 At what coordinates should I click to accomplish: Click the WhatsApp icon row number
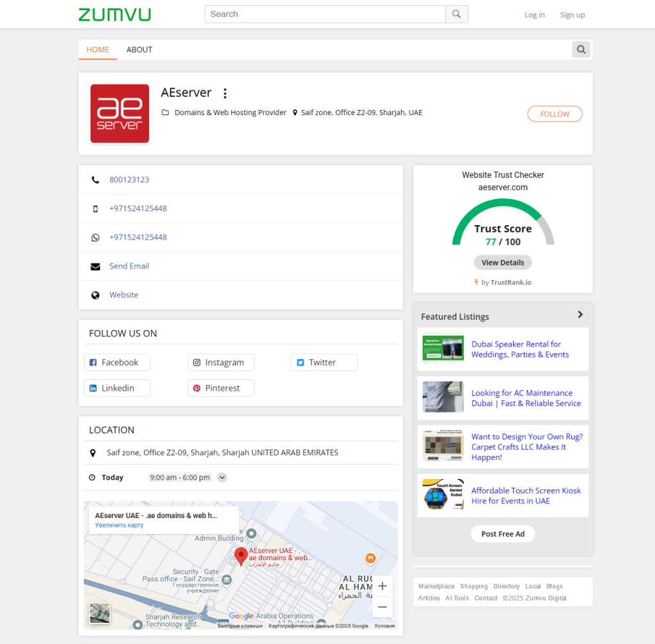tap(138, 237)
